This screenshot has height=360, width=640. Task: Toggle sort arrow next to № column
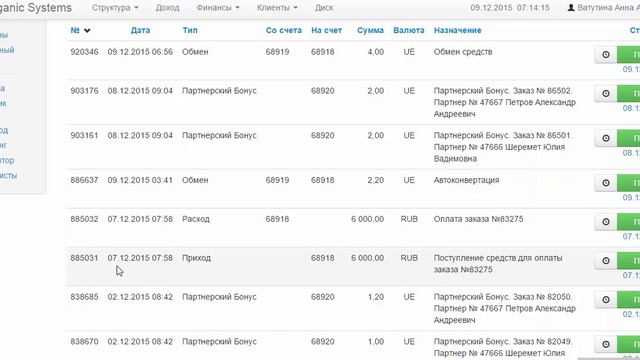[87, 31]
